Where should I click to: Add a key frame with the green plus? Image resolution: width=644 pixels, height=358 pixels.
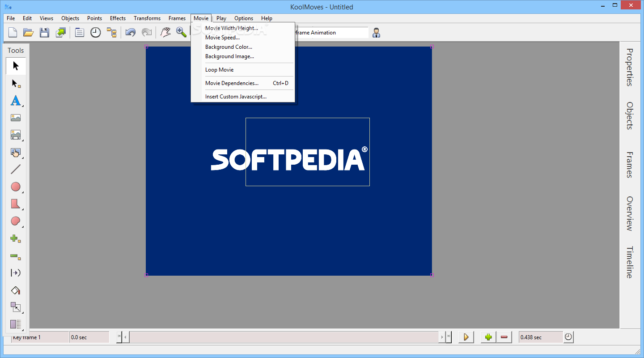click(x=488, y=337)
